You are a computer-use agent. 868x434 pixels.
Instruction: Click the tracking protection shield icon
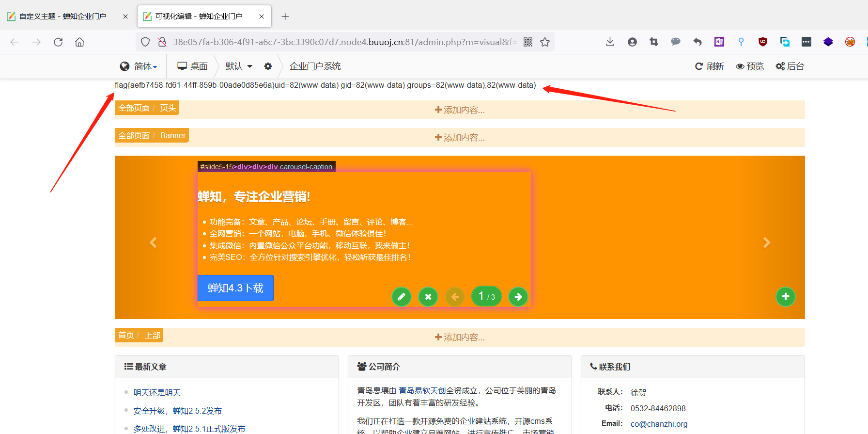[x=145, y=42]
